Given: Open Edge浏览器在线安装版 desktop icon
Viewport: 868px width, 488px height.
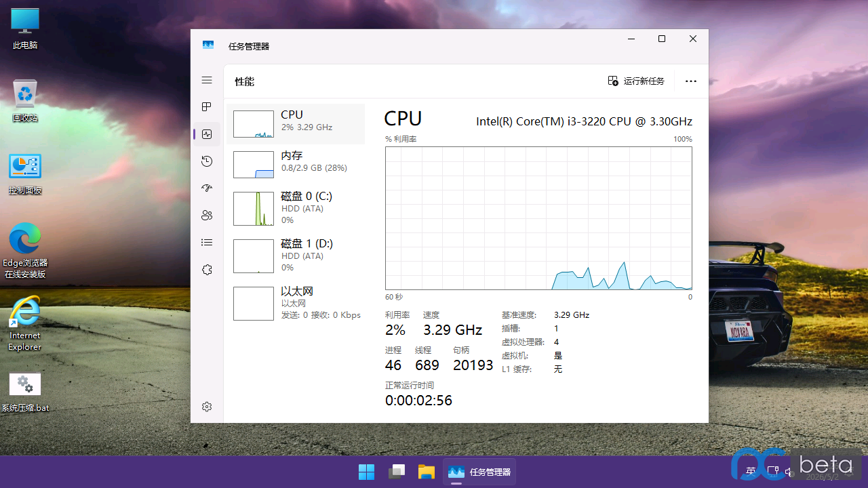Looking at the screenshot, I should coord(25,250).
